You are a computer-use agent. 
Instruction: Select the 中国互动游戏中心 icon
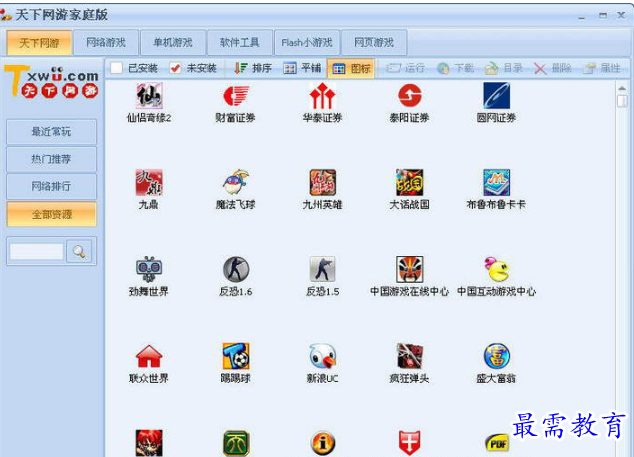[x=497, y=269]
